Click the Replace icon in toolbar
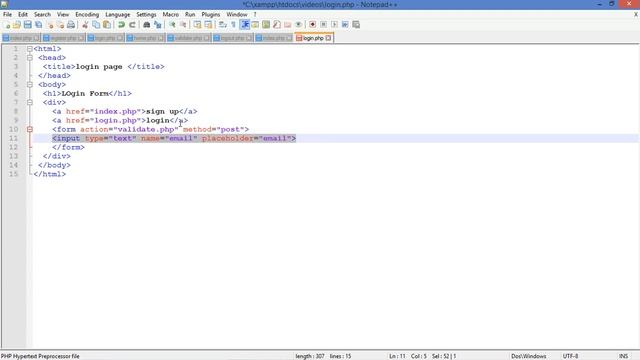 [x=158, y=25]
